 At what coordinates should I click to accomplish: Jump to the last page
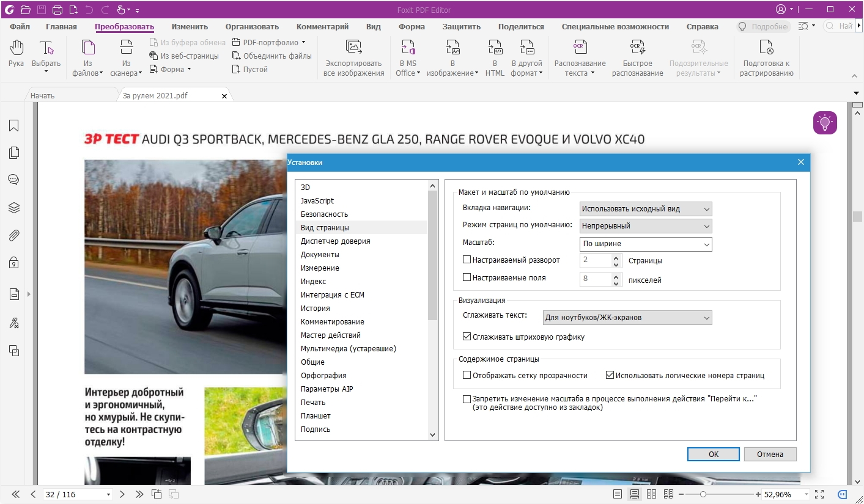[x=139, y=494]
